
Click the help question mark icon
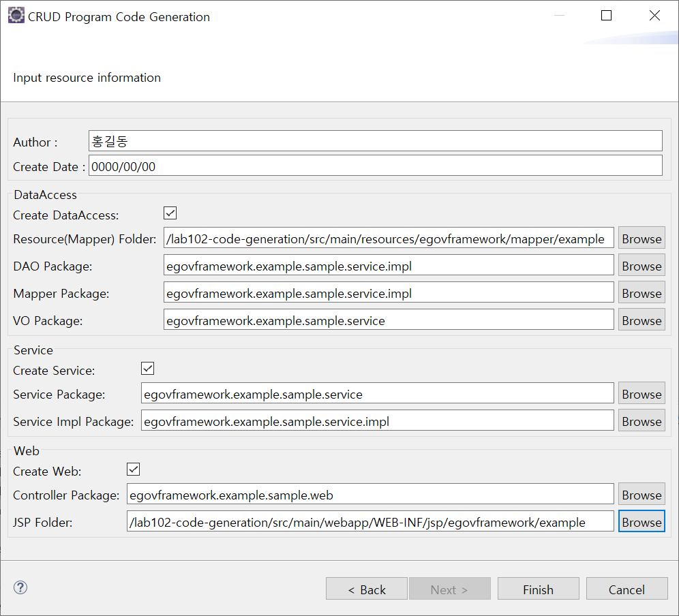pos(20,588)
